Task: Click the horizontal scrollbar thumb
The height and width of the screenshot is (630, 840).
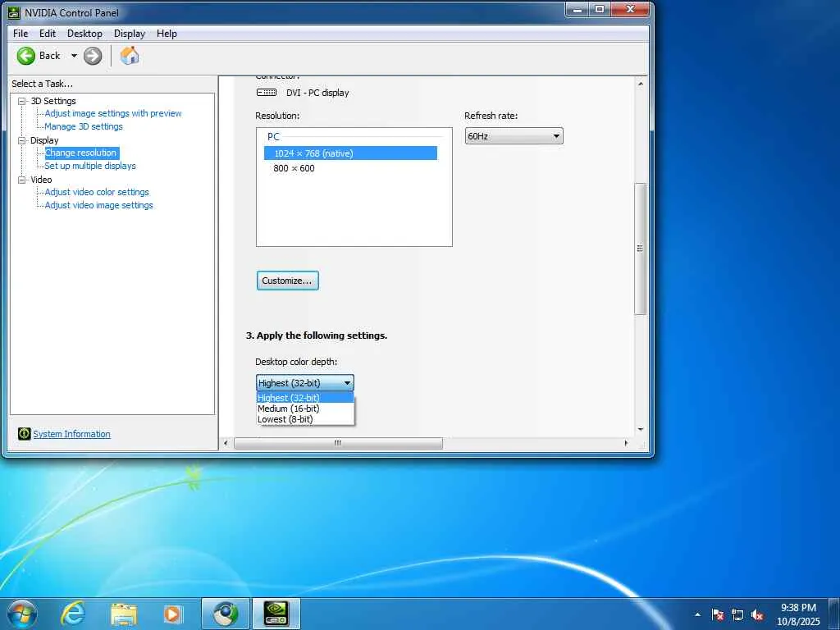Action: coord(338,443)
